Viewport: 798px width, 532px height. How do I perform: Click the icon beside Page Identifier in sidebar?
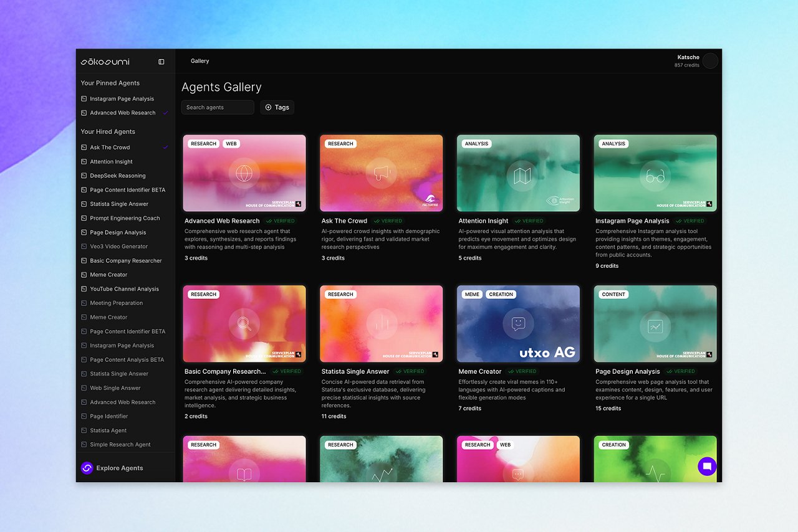point(84,416)
